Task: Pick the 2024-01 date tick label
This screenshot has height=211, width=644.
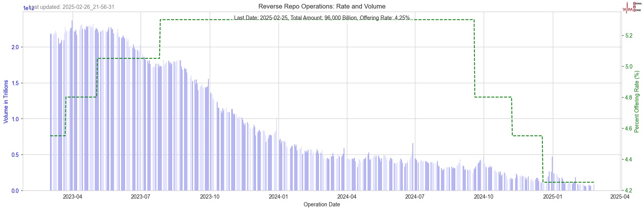Action: pyautogui.click(x=278, y=197)
